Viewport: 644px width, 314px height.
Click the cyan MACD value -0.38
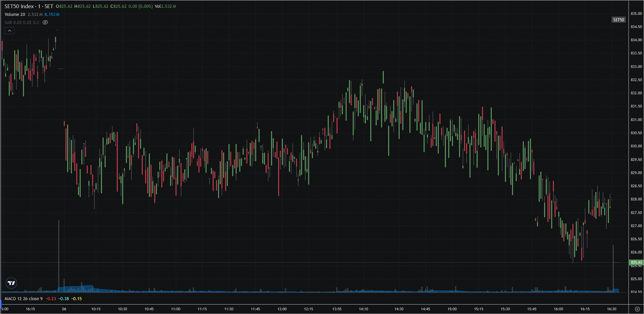63,299
